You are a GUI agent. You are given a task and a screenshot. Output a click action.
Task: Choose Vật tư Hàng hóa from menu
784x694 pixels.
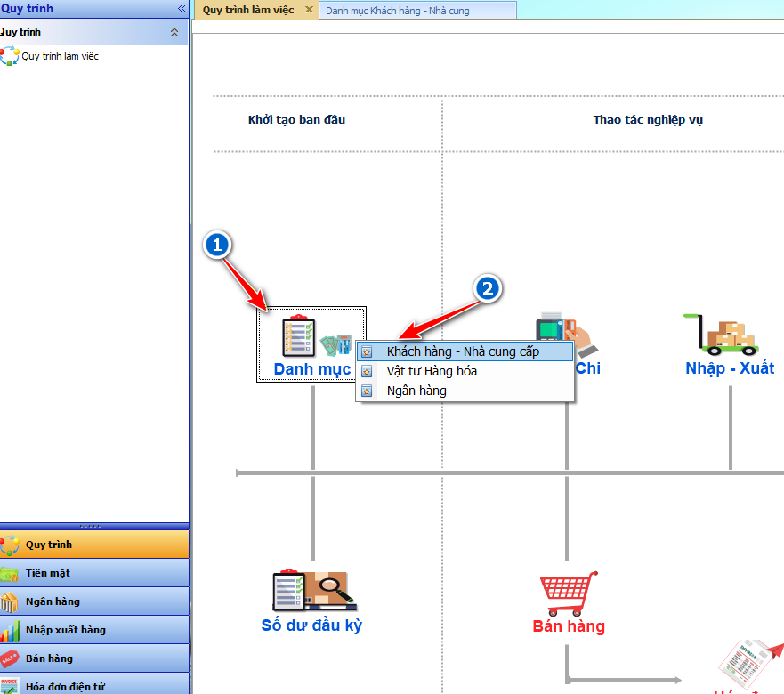[432, 371]
